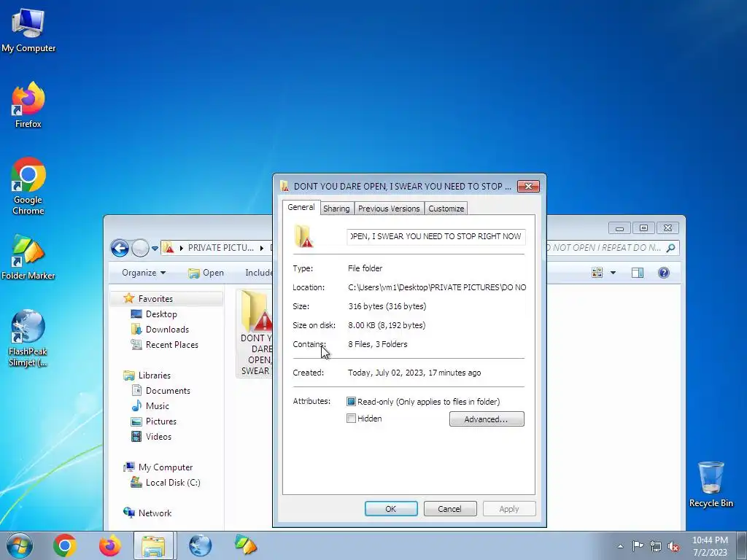The width and height of the screenshot is (747, 560).
Task: Toggle the Read-only attribute checkbox
Action: click(x=351, y=402)
